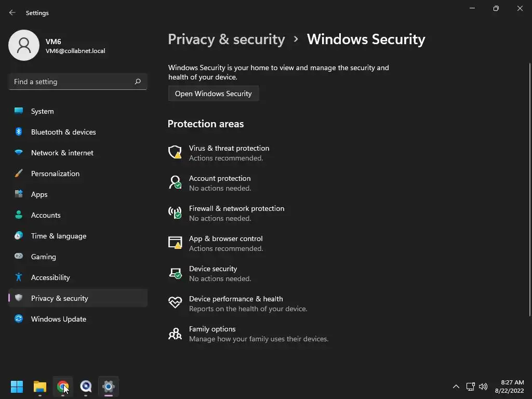Focus the Find a setting search box
This screenshot has height=399, width=532.
[x=73, y=82]
